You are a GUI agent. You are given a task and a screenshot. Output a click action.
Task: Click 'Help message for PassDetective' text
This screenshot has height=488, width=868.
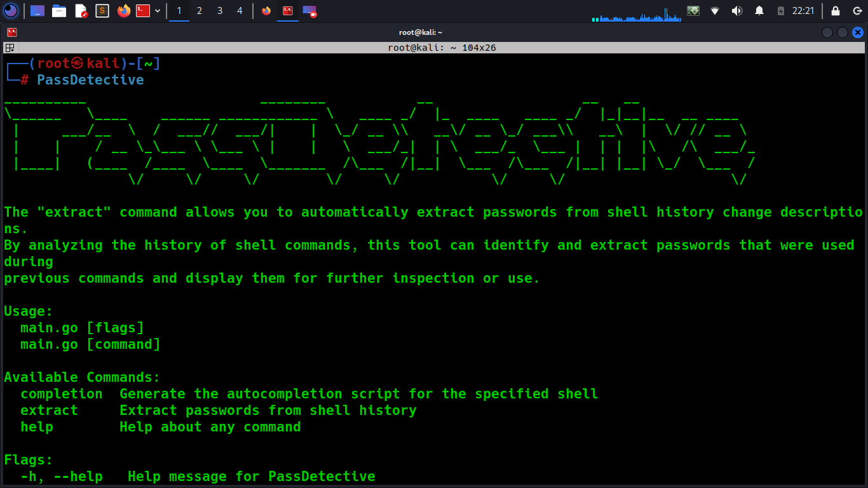point(252,477)
